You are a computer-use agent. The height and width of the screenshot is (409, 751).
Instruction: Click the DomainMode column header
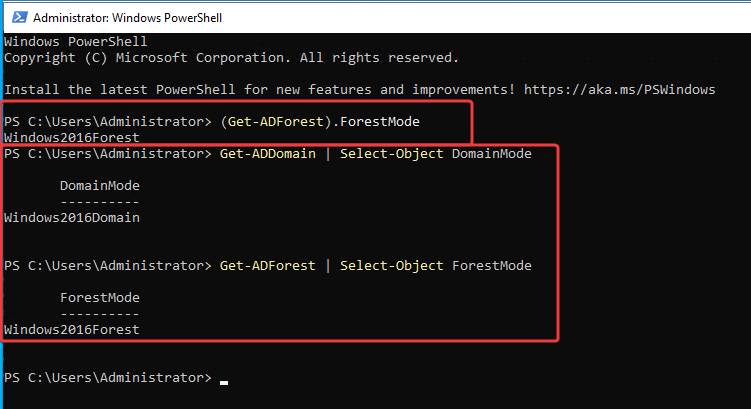point(100,185)
